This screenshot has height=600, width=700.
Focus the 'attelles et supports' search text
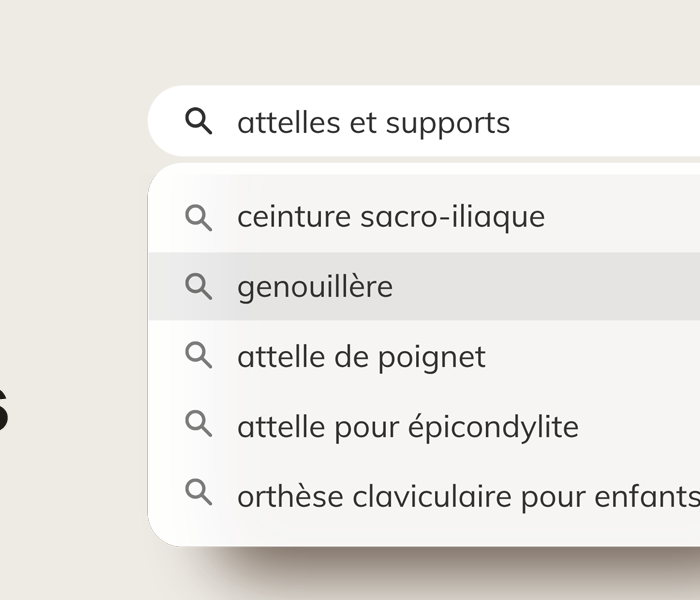(374, 123)
